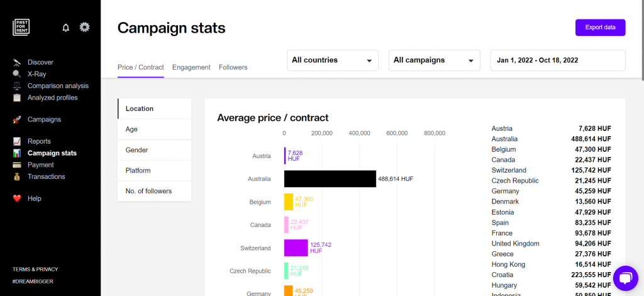Open Reports in sidebar
This screenshot has width=644, height=296.
click(40, 142)
